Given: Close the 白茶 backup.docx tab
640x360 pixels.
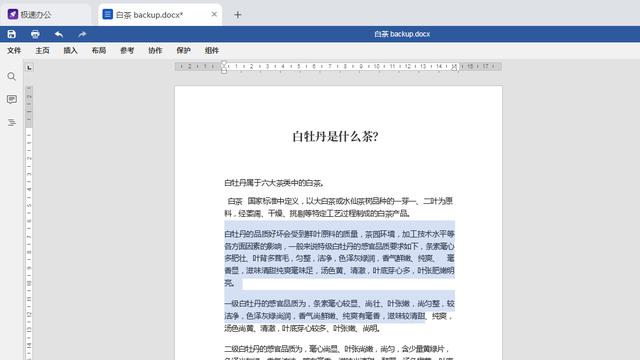Looking at the screenshot, I should [214, 14].
